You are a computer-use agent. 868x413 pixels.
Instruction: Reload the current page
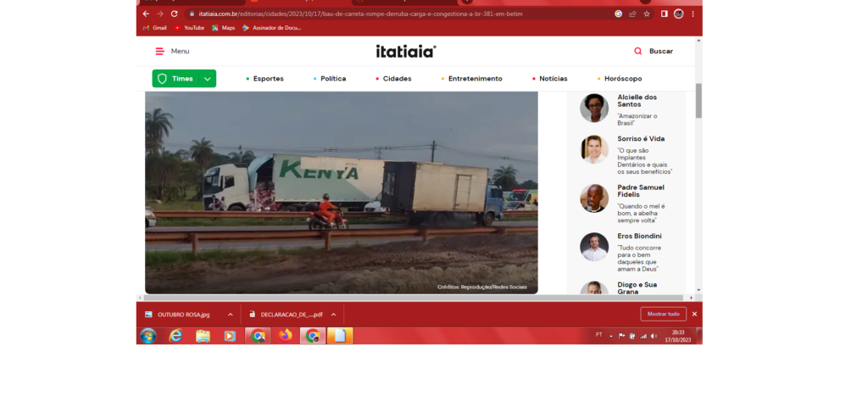(175, 14)
